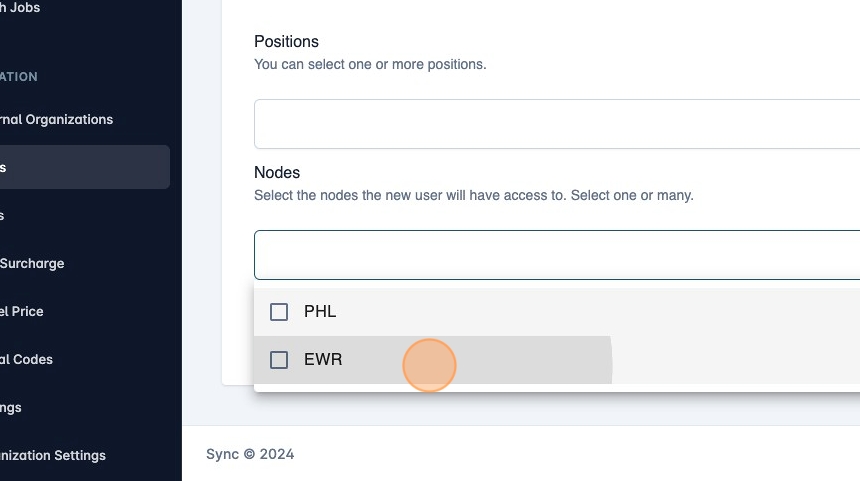Click the 'Select the nodes' help text

point(473,195)
